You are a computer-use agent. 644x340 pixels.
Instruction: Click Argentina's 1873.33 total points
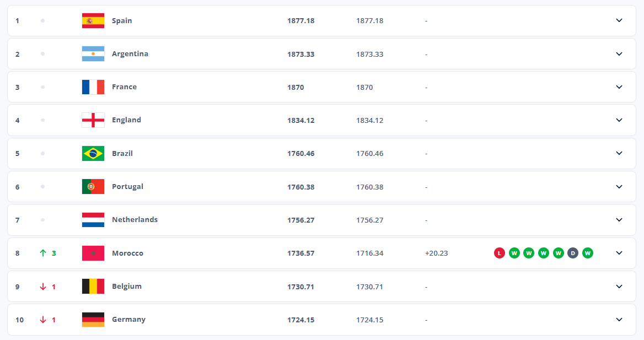click(x=300, y=54)
